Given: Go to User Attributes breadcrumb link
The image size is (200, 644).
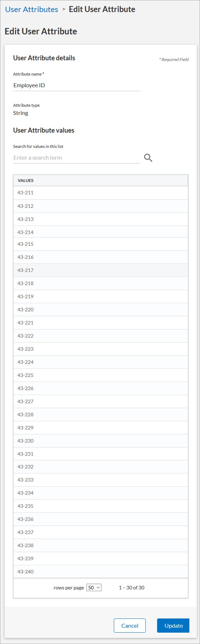Looking at the screenshot, I should pos(32,10).
